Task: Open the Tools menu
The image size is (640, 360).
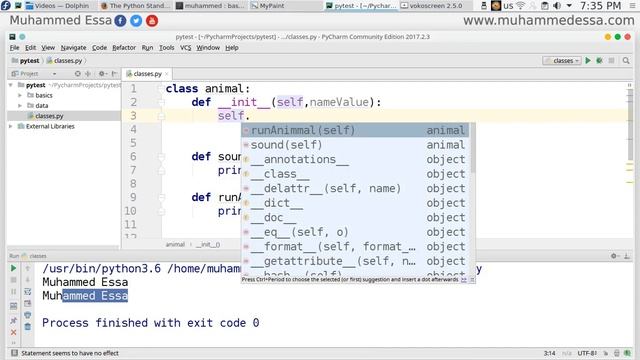Action: pyautogui.click(x=167, y=48)
